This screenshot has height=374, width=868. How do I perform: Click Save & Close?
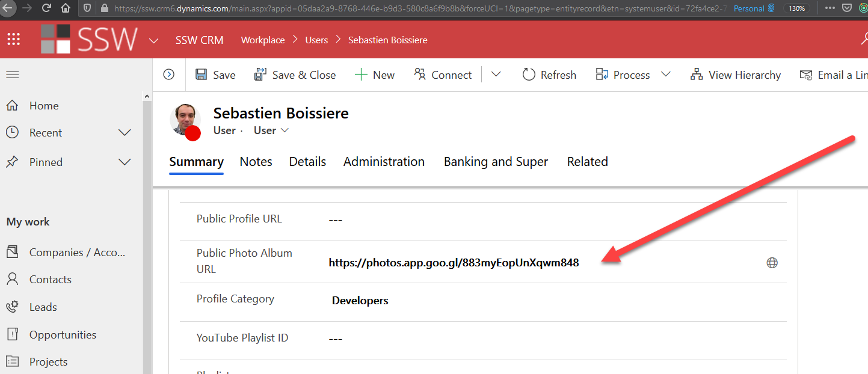(295, 74)
